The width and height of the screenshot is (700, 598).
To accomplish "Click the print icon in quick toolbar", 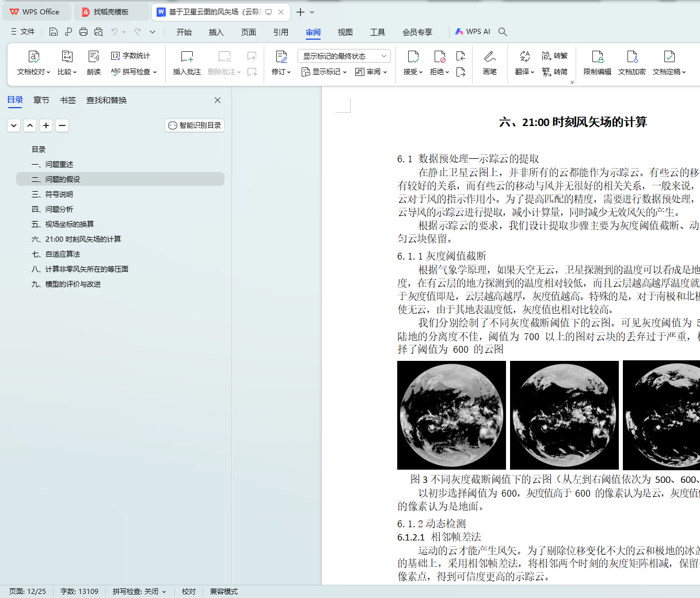I will click(x=83, y=32).
